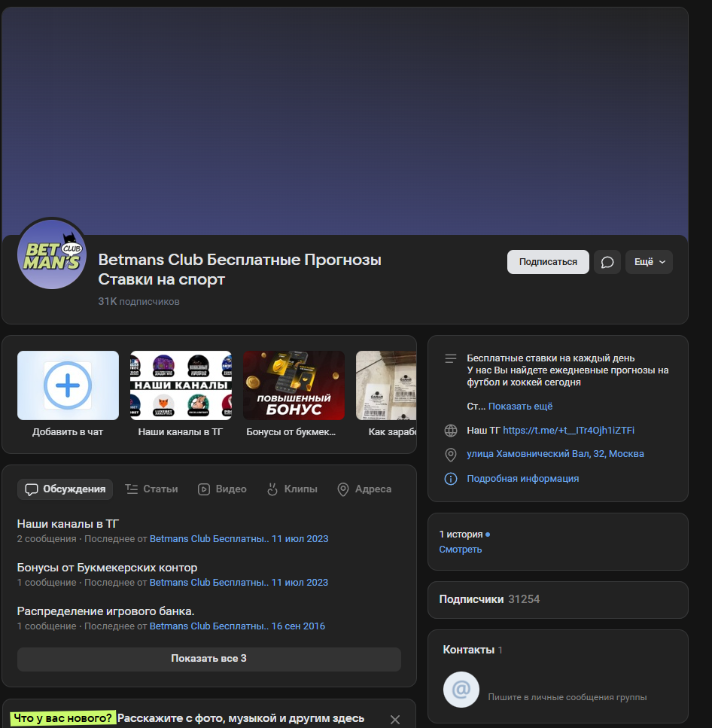Click the Подписаться button
Image resolution: width=712 pixels, height=728 pixels.
548,262
